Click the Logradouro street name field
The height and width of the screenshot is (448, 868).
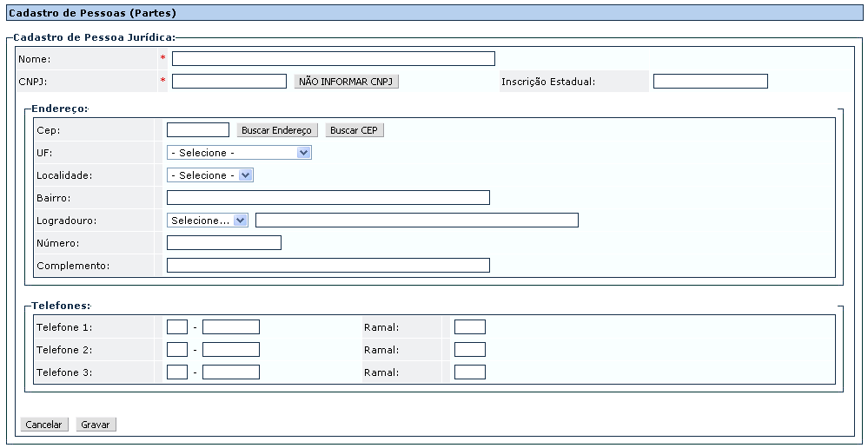pyautogui.click(x=417, y=221)
